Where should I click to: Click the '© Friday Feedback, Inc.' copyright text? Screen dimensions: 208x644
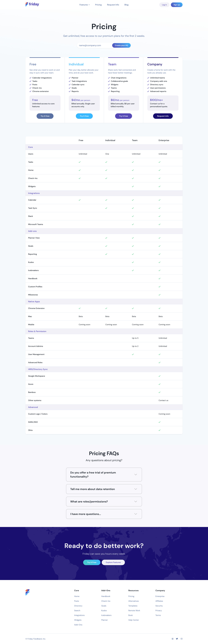[x=36, y=639]
